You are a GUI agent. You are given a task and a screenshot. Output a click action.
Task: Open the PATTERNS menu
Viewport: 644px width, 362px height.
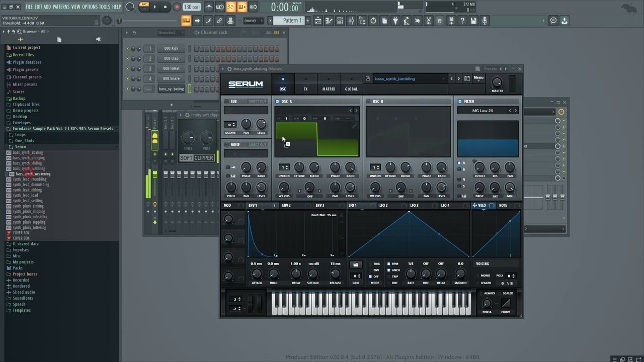click(x=61, y=7)
